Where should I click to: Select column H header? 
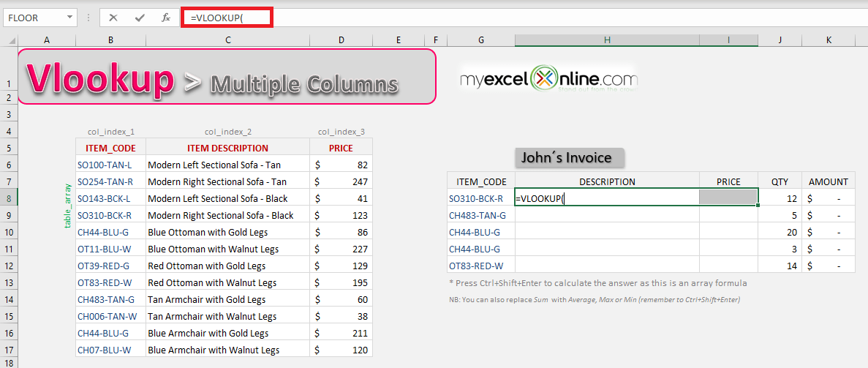tap(607, 40)
